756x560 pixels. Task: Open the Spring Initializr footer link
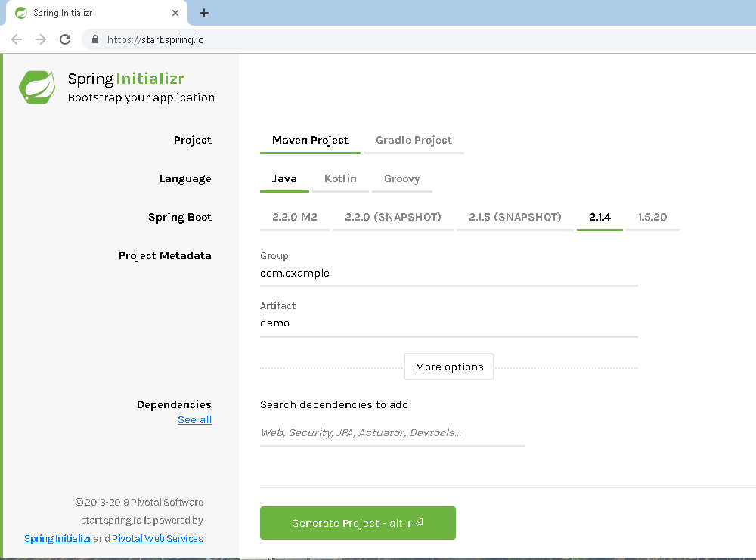tap(57, 538)
